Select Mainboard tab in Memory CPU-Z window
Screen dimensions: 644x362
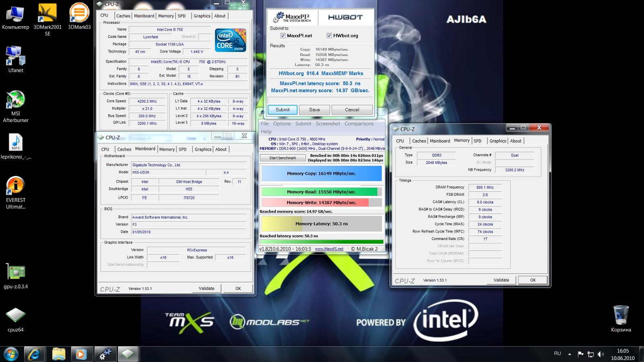(x=440, y=141)
